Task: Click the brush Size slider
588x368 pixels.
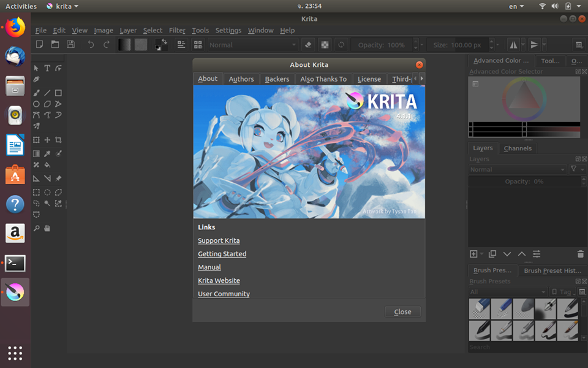Action: coord(458,45)
